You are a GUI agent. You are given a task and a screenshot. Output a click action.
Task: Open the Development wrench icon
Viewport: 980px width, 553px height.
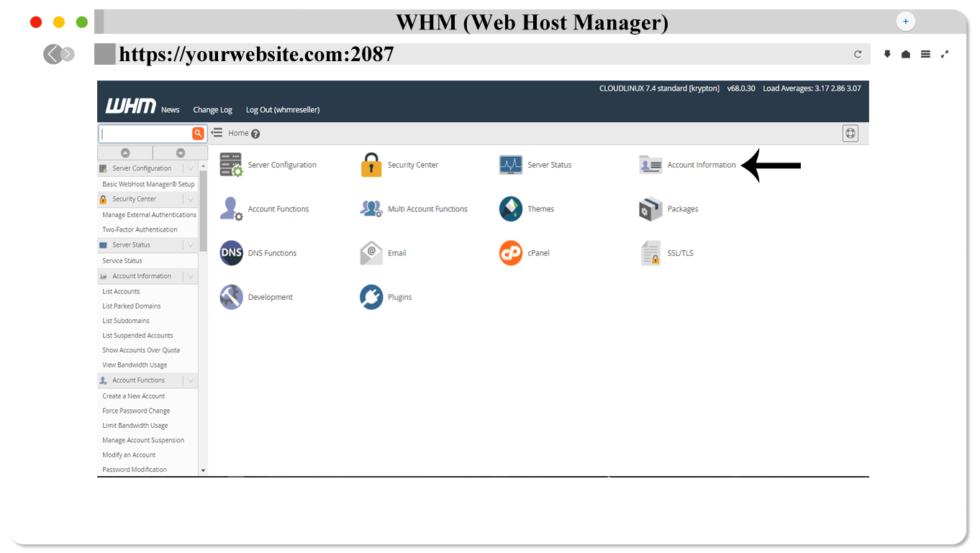tap(231, 297)
